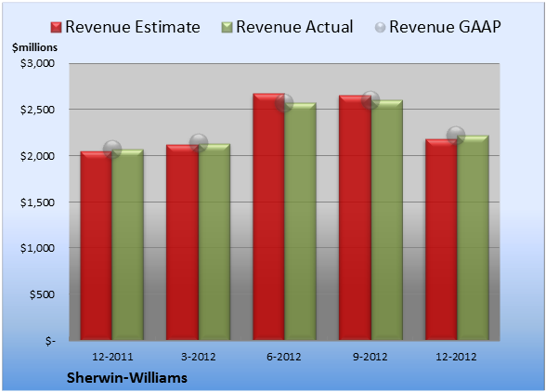Select the green actual bar for 12-2012
546x392 pixels.
[x=473, y=238]
